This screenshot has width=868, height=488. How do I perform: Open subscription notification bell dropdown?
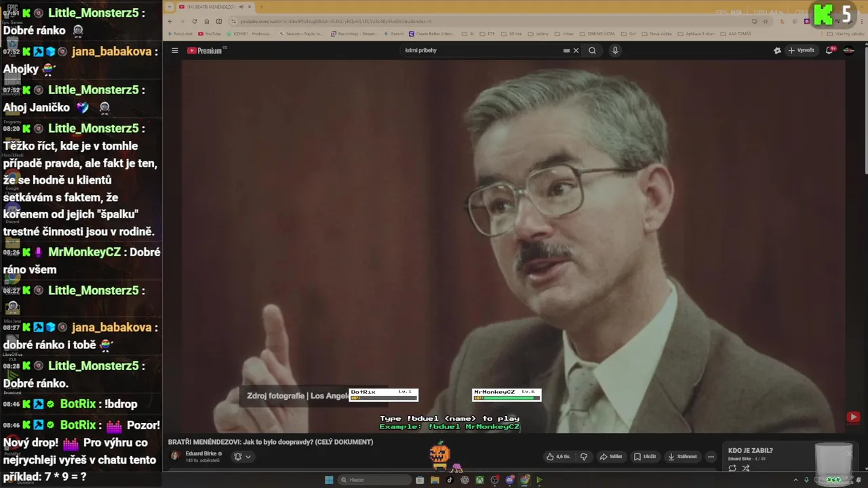coord(242,457)
